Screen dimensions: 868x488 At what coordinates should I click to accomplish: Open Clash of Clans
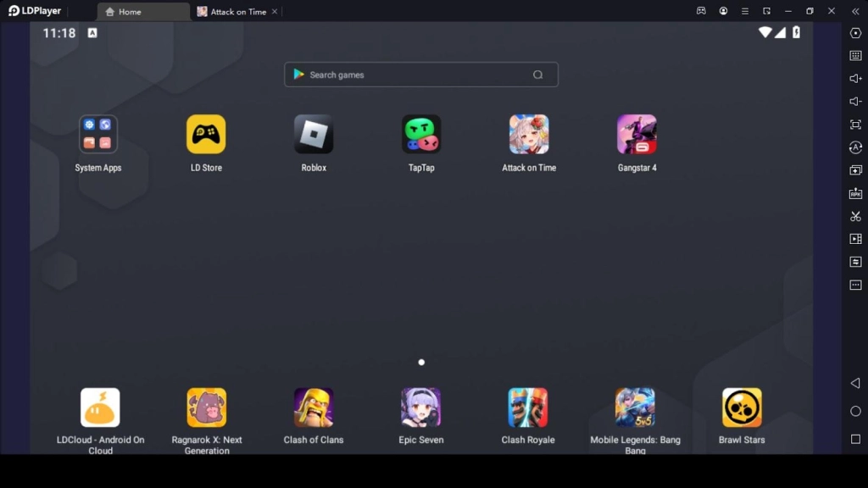pyautogui.click(x=314, y=408)
